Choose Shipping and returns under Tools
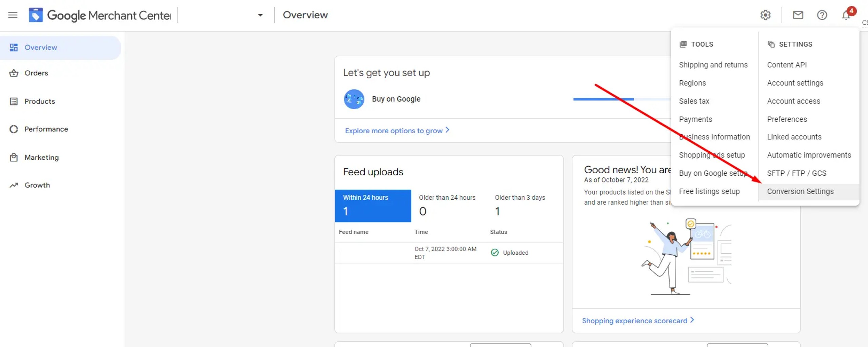 713,65
